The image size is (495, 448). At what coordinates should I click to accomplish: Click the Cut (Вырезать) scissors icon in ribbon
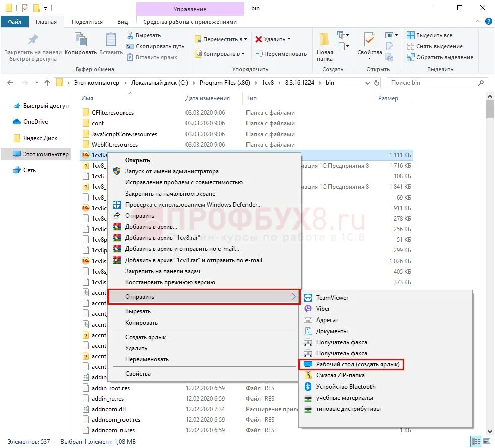pos(130,35)
